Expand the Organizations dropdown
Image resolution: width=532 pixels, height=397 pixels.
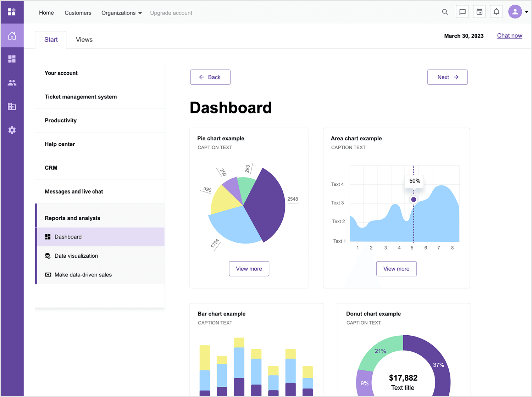[x=122, y=13]
